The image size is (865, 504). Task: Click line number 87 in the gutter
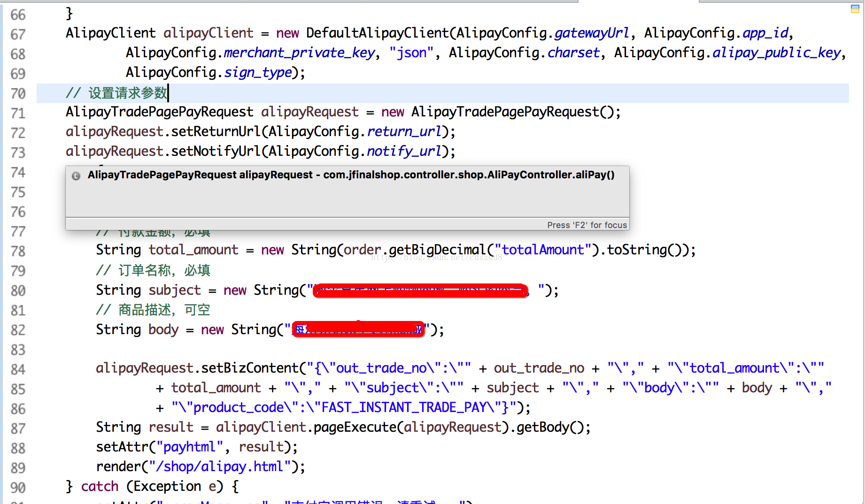coord(18,428)
